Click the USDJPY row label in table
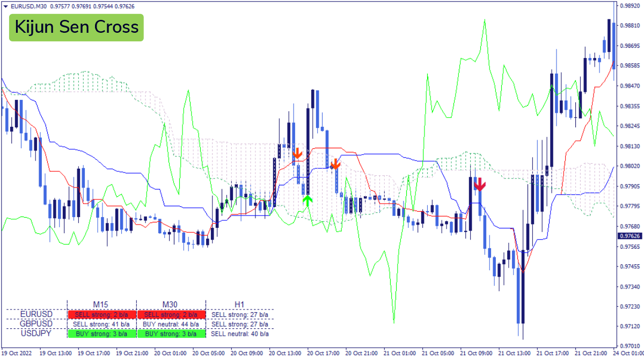 pos(36,333)
